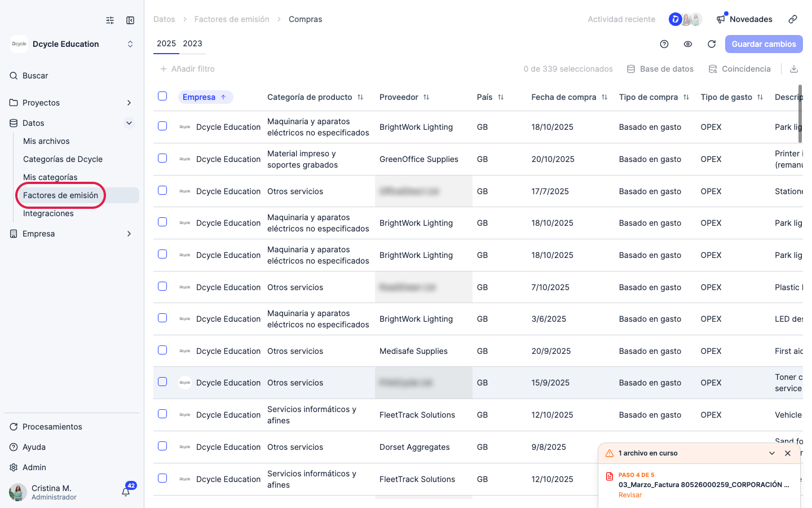This screenshot has height=508, width=812.
Task: Open the Dcycle Education organization switcher
Action: pos(130,44)
